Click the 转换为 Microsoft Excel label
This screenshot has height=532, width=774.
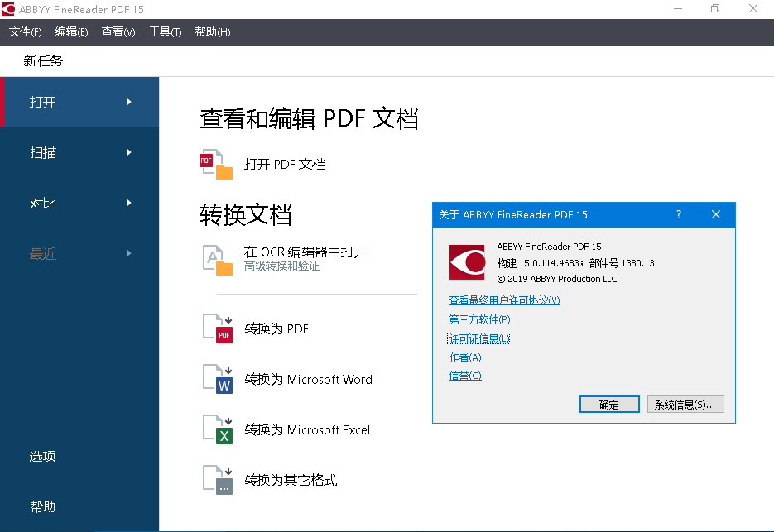[307, 430]
